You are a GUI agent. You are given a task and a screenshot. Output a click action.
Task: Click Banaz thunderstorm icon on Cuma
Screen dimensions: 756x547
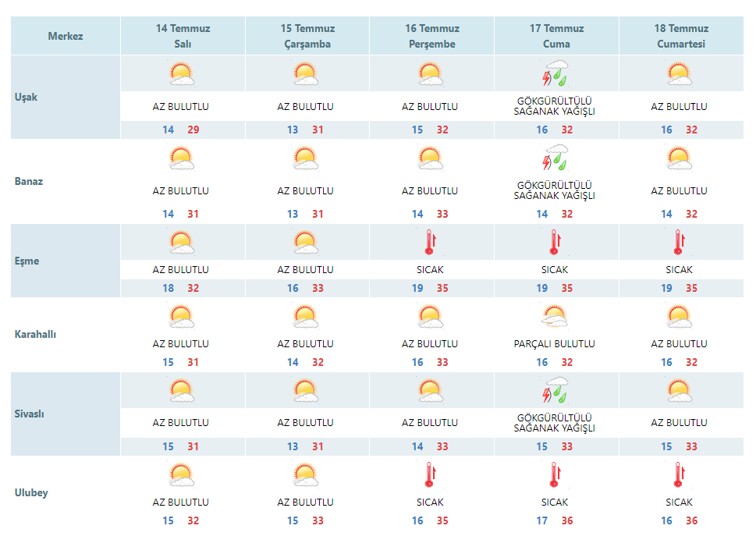(x=556, y=158)
